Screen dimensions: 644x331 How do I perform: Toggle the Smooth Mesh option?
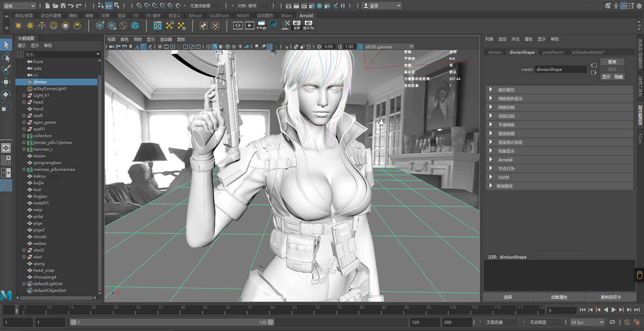[506, 125]
